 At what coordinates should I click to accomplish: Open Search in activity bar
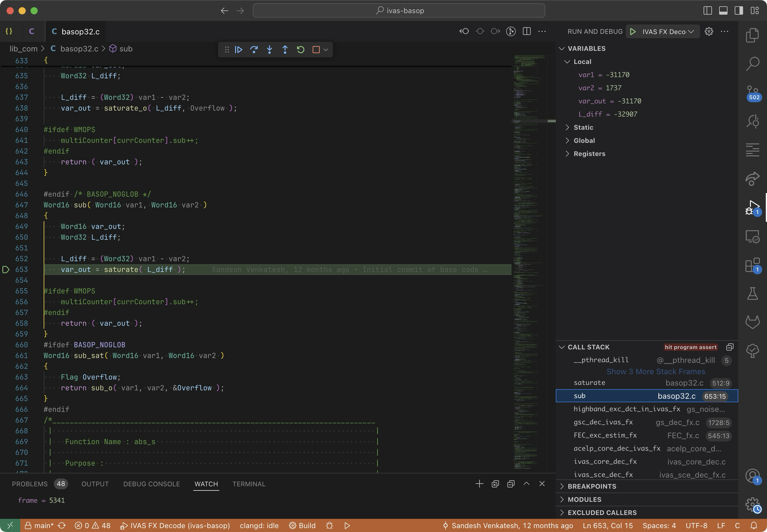tap(752, 63)
